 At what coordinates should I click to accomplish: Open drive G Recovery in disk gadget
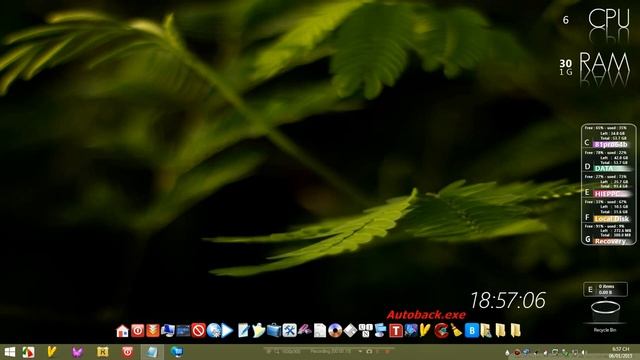[608, 235]
